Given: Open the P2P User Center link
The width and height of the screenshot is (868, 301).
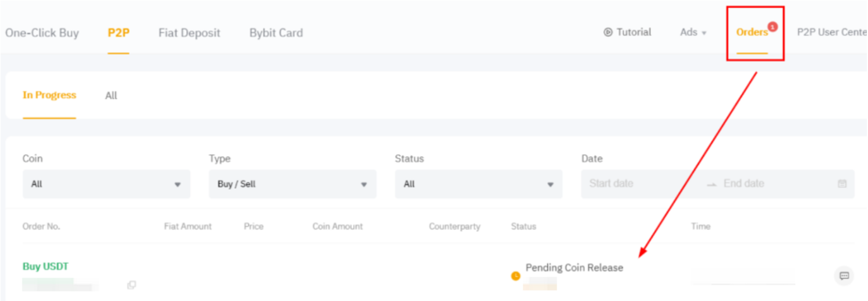Looking at the screenshot, I should tap(831, 33).
